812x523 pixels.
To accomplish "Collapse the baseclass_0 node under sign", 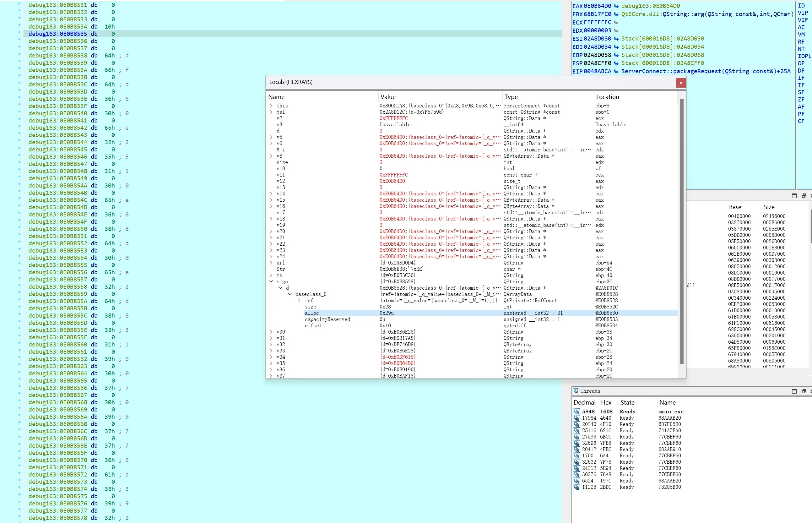I will (290, 294).
